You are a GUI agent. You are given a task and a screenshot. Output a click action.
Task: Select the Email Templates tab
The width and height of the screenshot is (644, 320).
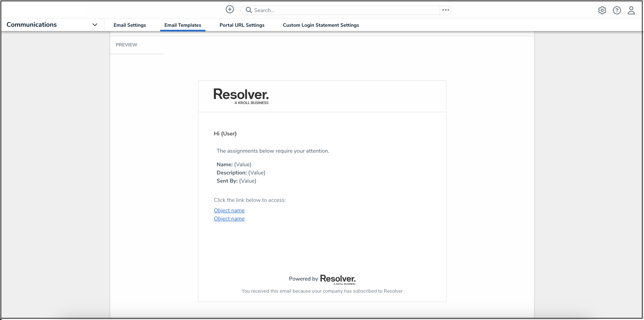click(183, 25)
